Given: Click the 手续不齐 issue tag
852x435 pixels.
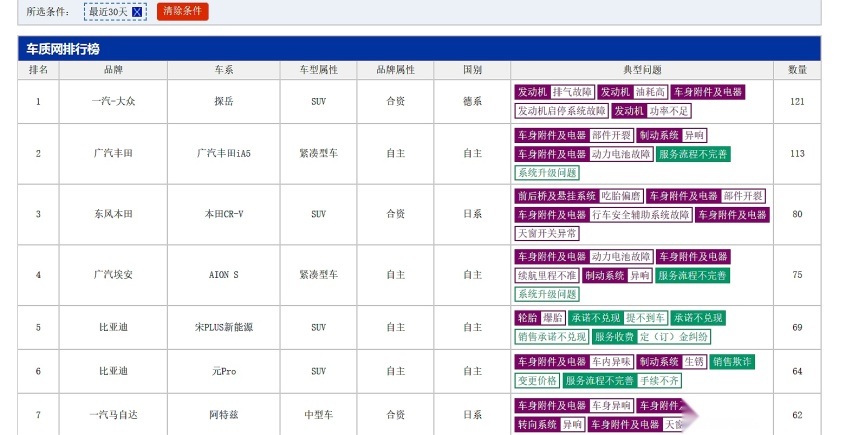Looking at the screenshot, I should click(659, 381).
